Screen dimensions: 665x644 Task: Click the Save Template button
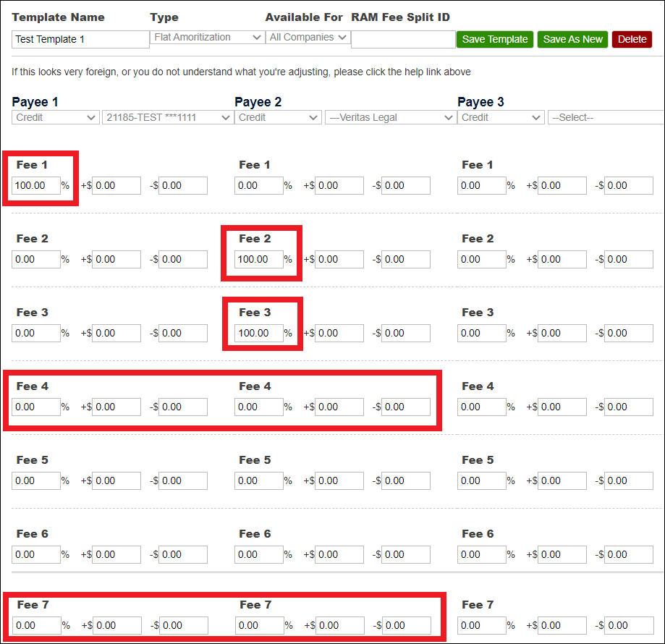[x=495, y=40]
